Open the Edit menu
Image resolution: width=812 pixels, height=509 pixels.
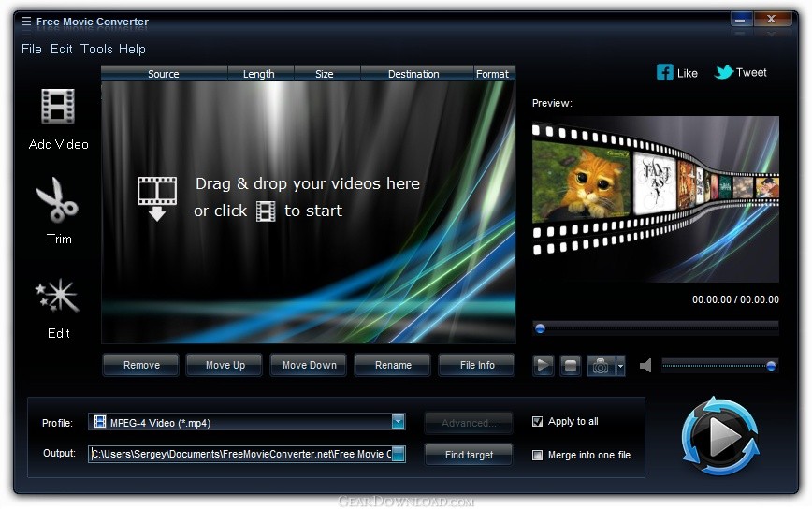(61, 49)
